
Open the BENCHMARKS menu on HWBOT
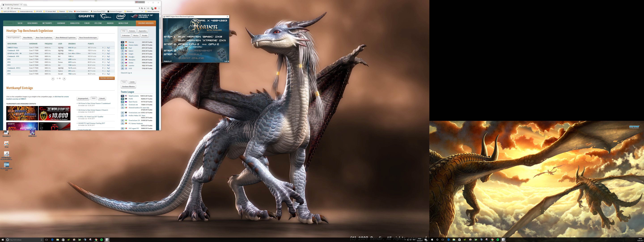pos(33,23)
